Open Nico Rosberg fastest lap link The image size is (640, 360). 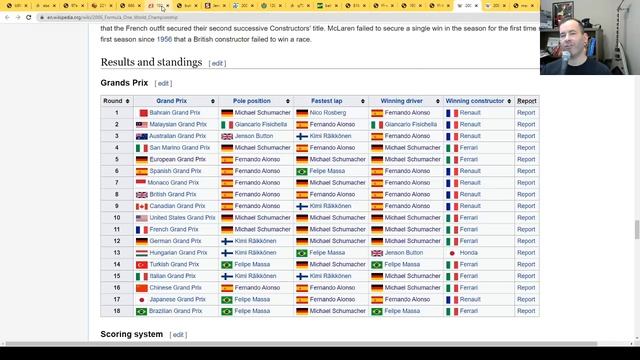(x=328, y=113)
